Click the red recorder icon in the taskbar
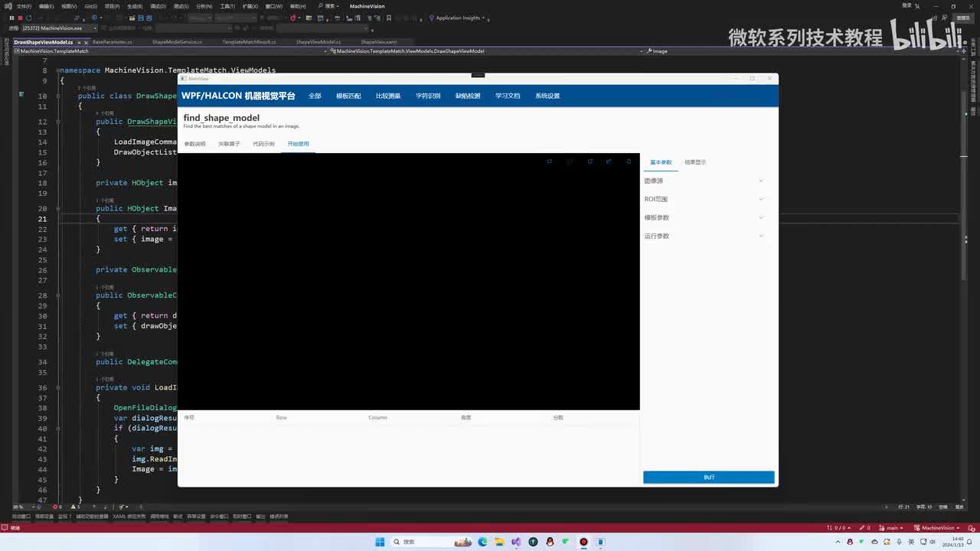 583,542
